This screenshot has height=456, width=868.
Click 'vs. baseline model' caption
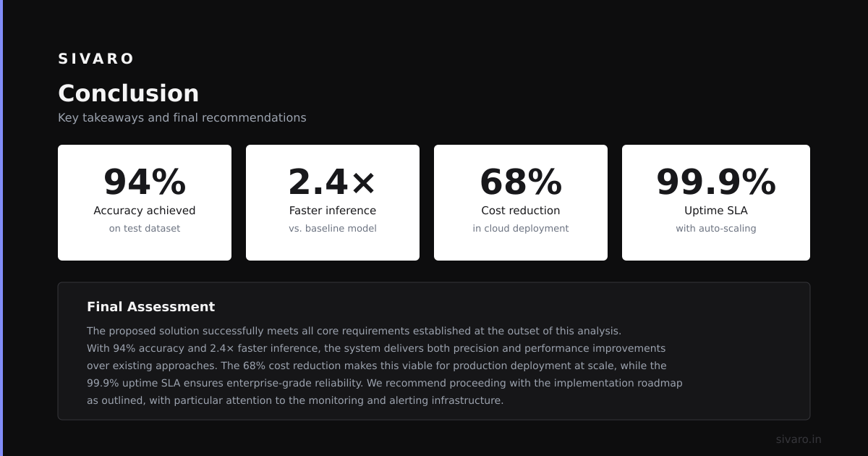click(x=333, y=228)
